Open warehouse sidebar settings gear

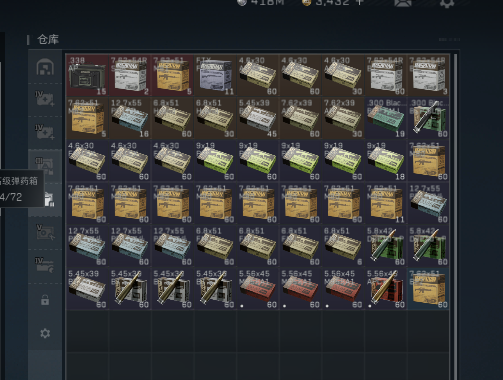tap(45, 333)
